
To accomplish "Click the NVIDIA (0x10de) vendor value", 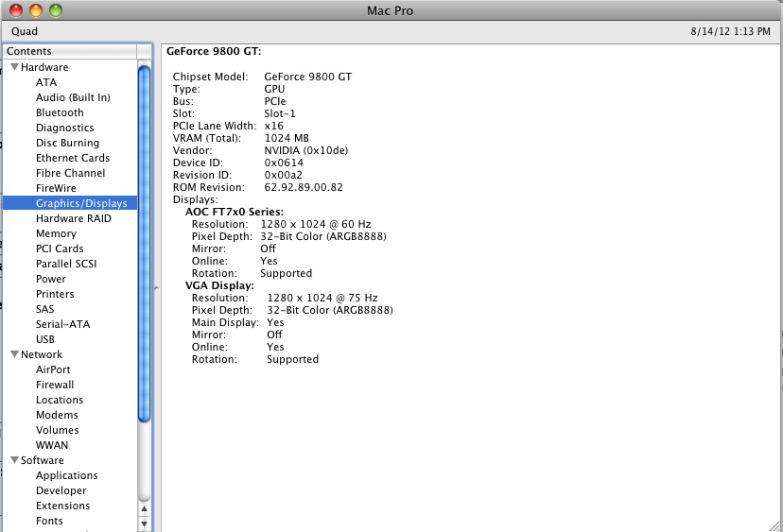I will pos(306,150).
